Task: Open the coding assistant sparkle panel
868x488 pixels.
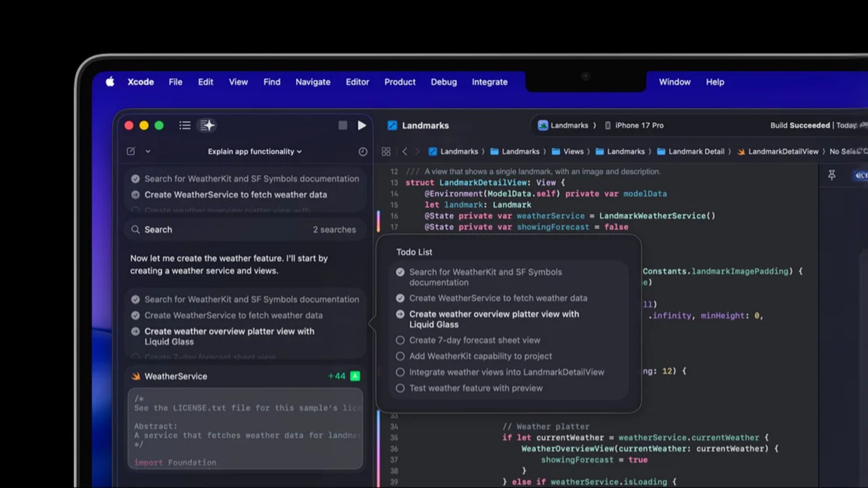Action: coord(207,126)
